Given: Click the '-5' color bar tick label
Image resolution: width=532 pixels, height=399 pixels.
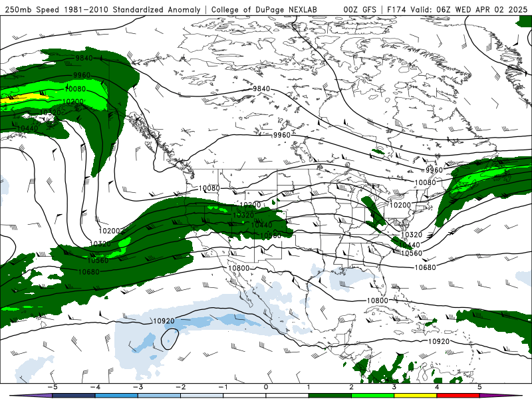Looking at the screenshot, I should 52,387.
